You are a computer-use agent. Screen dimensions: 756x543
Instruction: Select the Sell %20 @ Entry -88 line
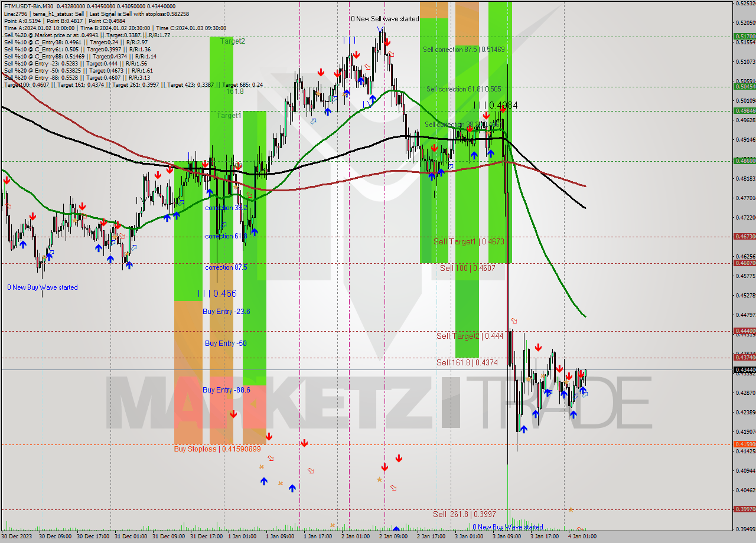pyautogui.click(x=77, y=78)
